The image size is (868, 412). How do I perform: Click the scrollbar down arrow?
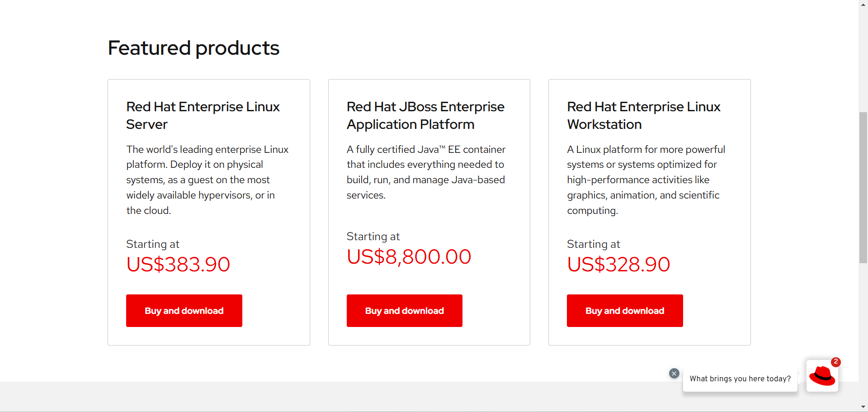click(x=863, y=407)
